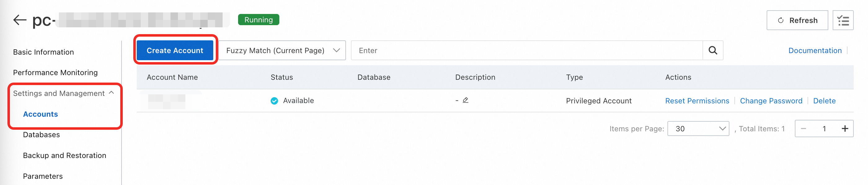Image resolution: width=868 pixels, height=185 pixels.
Task: Select Accounts in the sidebar
Action: click(40, 114)
